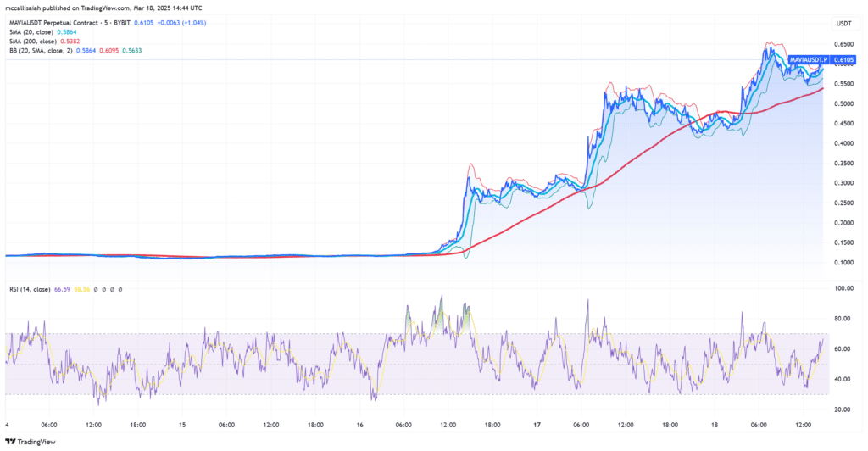The width and height of the screenshot is (868, 451).
Task: Click the 0.3500 price axis label
Action: 843,164
